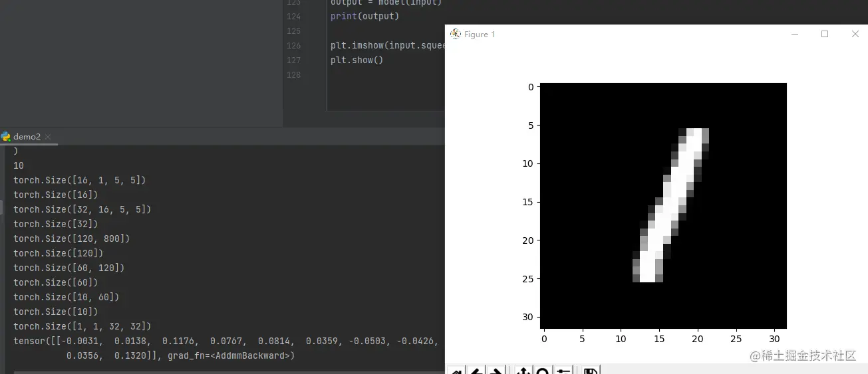This screenshot has height=374, width=868.
Task: Click console line torch.Size([10])
Action: [55, 312]
